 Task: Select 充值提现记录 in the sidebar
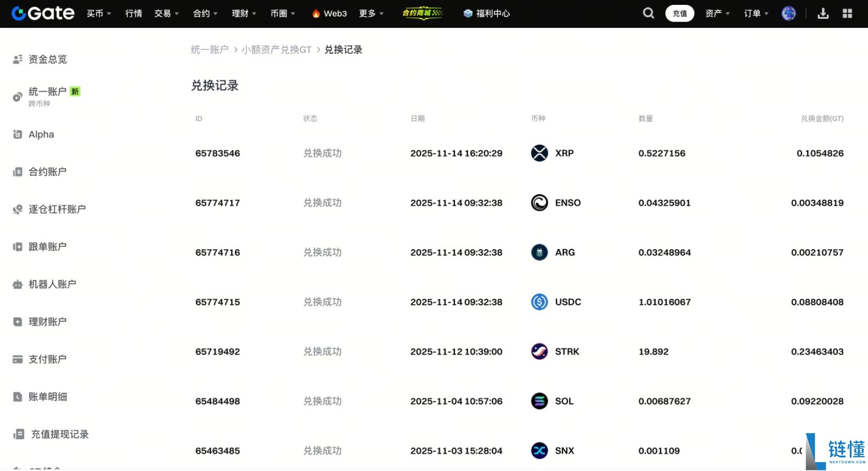(60, 434)
